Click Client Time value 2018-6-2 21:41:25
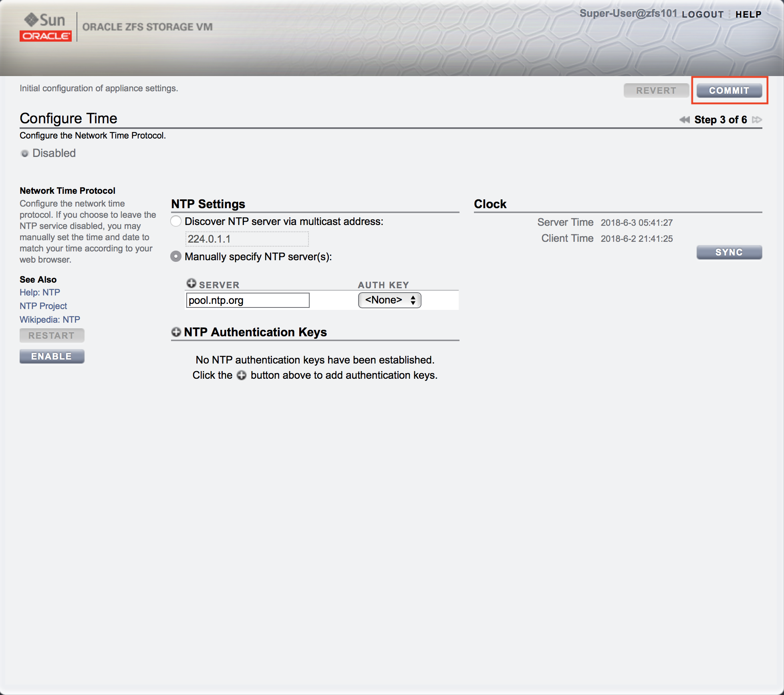Screen dimensions: 784x695 pyautogui.click(x=637, y=239)
